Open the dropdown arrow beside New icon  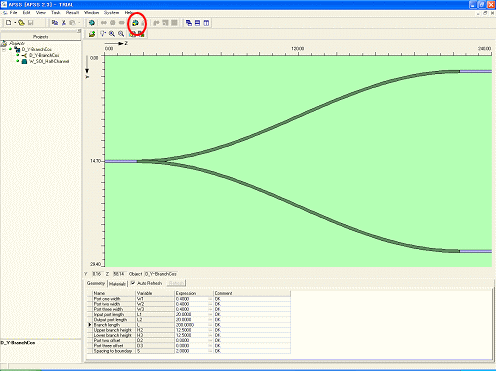click(x=15, y=23)
